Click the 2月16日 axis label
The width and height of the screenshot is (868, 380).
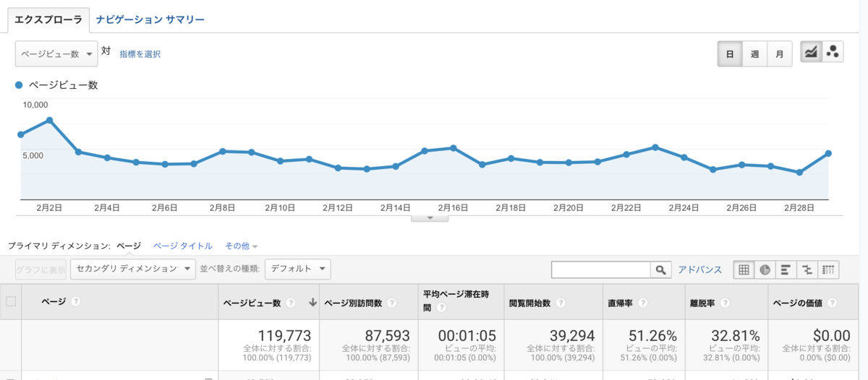454,207
